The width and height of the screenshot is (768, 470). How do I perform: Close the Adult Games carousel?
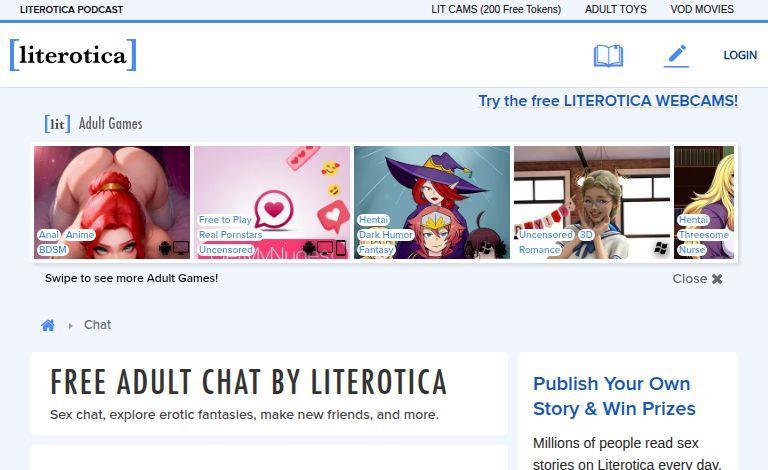[697, 279]
